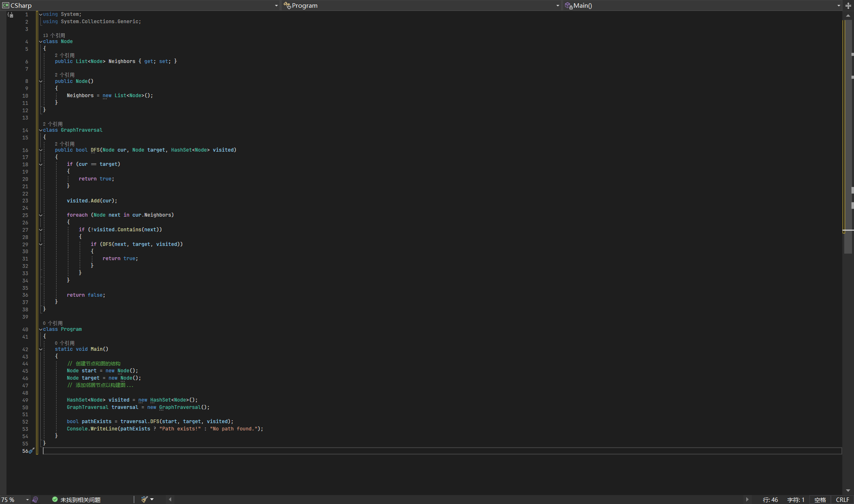Image resolution: width=854 pixels, height=504 pixels.
Task: Click the green check mark issues icon
Action: (x=55, y=500)
